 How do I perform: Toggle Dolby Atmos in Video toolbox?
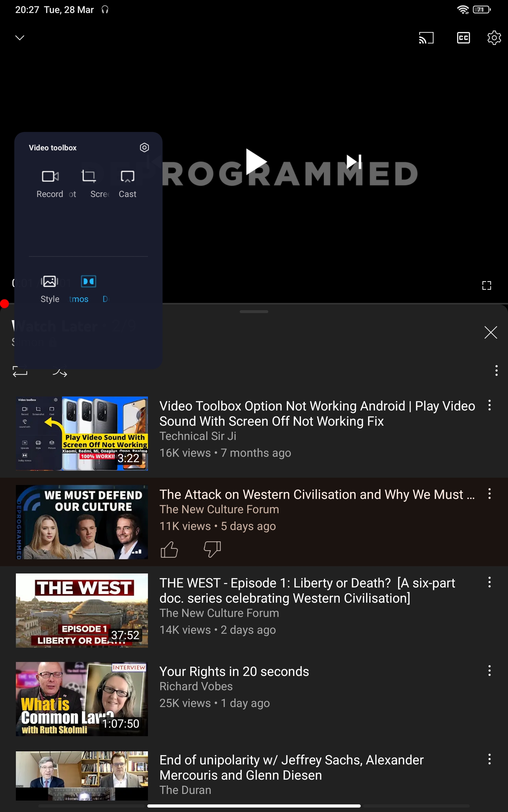tap(89, 289)
